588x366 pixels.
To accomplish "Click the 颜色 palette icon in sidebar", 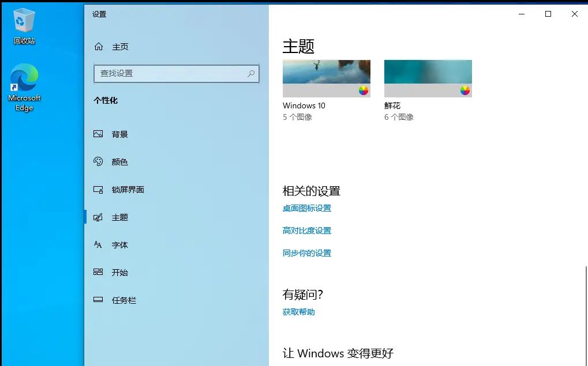I will (x=98, y=161).
